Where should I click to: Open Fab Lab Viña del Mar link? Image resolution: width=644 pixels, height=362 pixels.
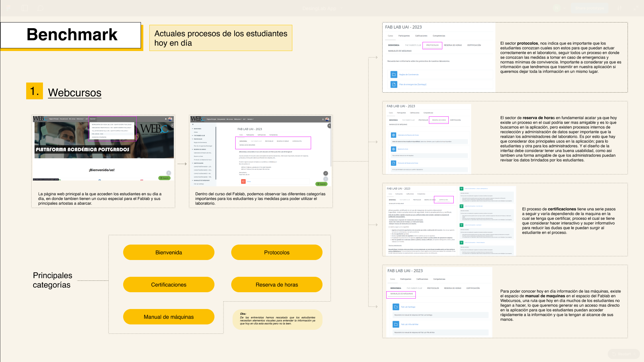409,324
